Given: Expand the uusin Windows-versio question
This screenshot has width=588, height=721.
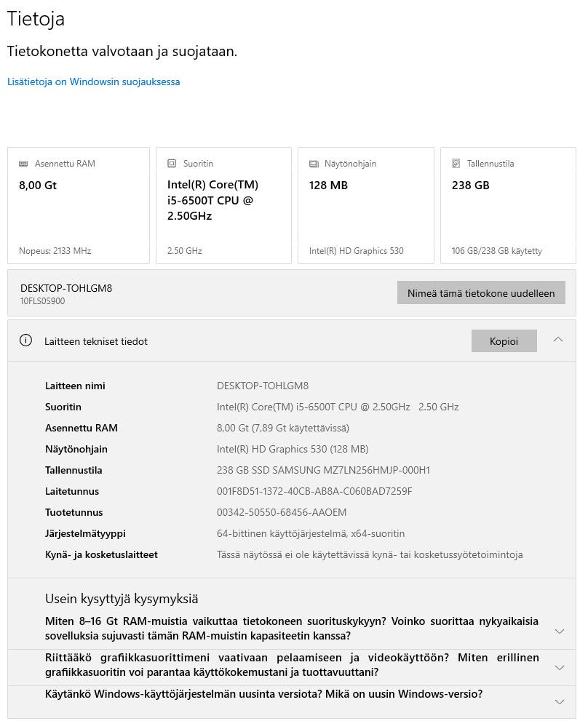Looking at the screenshot, I should point(559,701).
